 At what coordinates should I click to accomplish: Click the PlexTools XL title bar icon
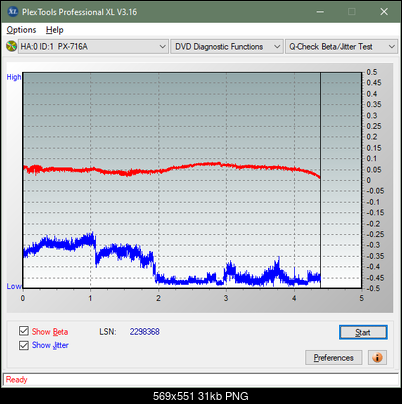click(13, 12)
